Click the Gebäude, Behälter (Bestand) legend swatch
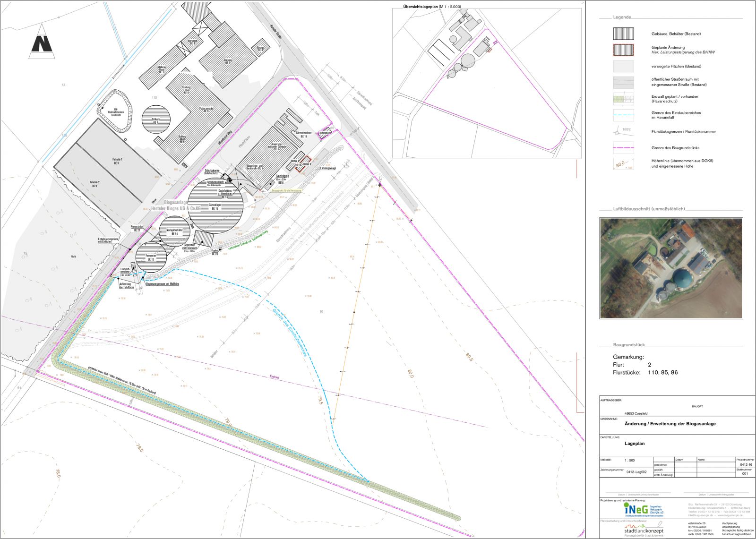The height and width of the screenshot is (539, 756). [x=623, y=34]
